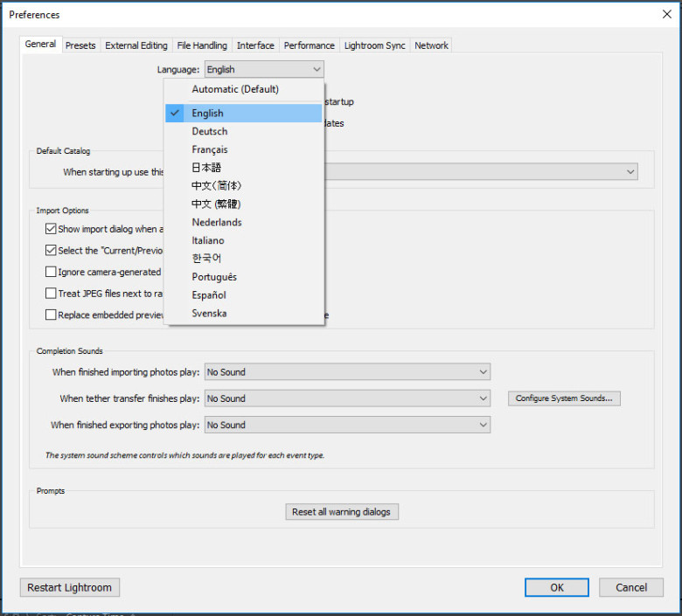Click Configure System Sounds button
This screenshot has width=682, height=616.
[x=564, y=398]
